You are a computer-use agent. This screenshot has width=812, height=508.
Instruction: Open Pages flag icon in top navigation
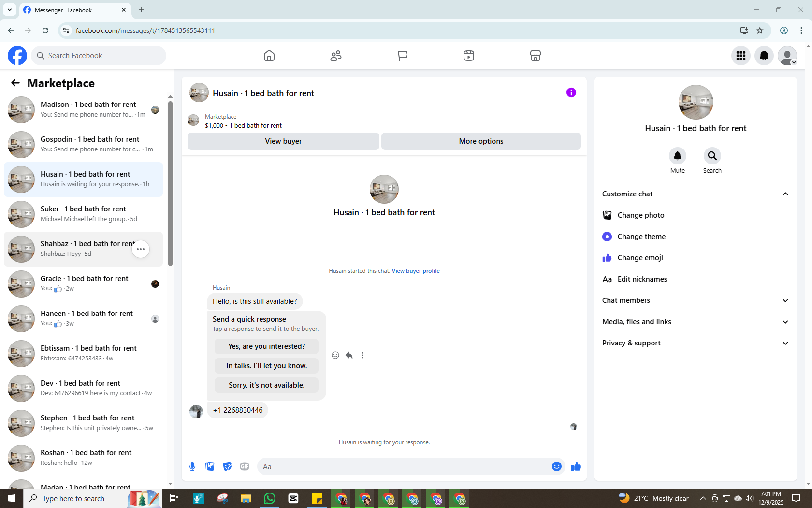[402, 56]
